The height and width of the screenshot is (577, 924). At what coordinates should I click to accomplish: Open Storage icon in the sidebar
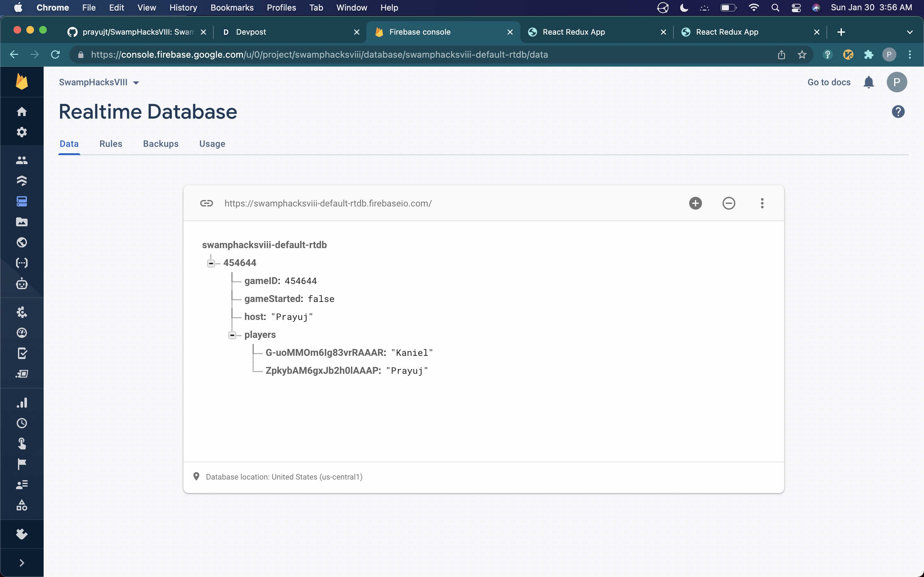22,222
